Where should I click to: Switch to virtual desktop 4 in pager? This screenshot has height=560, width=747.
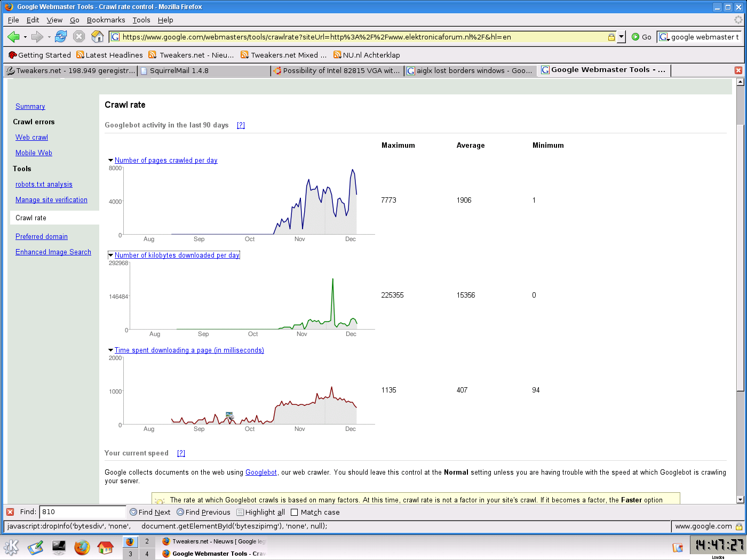pyautogui.click(x=147, y=554)
